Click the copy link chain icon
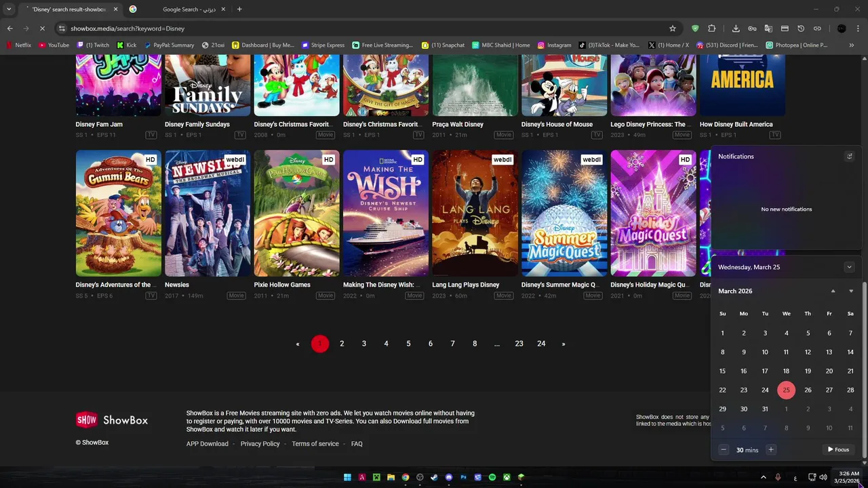The width and height of the screenshot is (868, 488). click(817, 28)
